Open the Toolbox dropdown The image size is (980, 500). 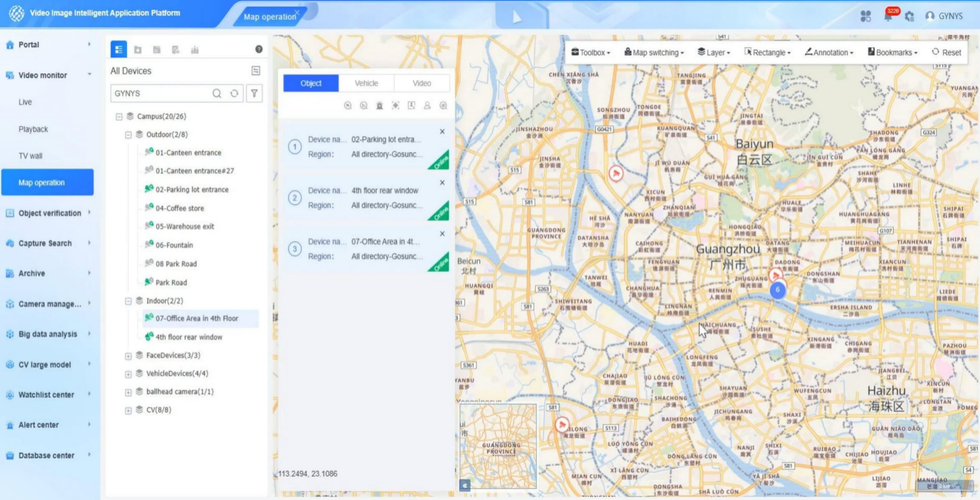pos(591,52)
